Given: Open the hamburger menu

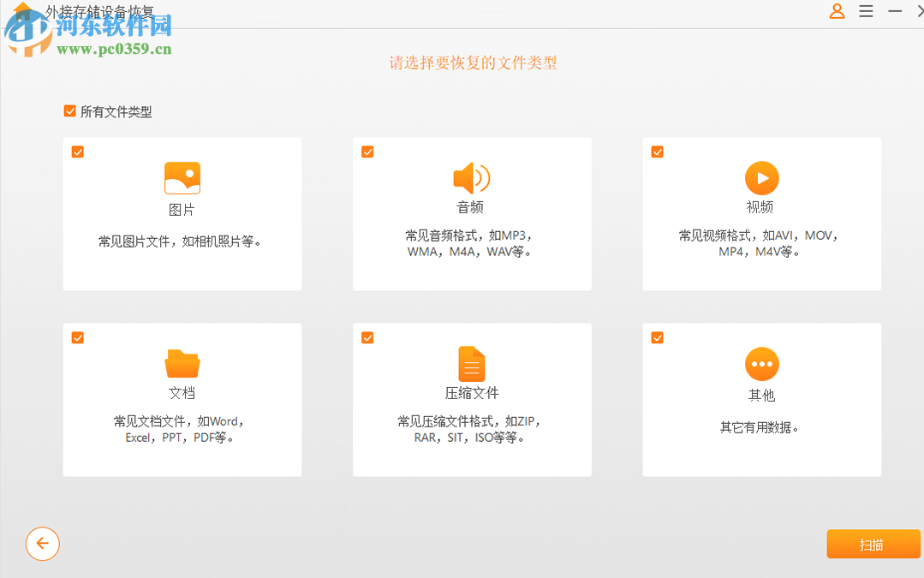Looking at the screenshot, I should click(866, 11).
